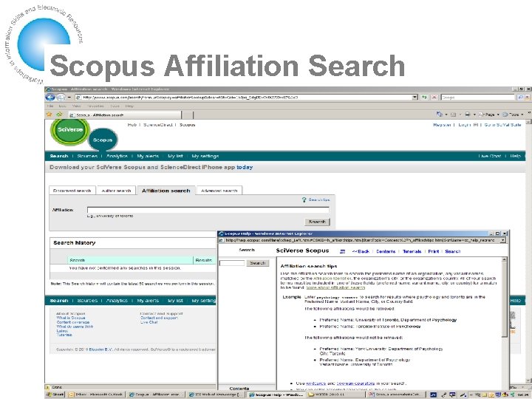
Task: Select the Affiliation search tab
Action: 166,191
